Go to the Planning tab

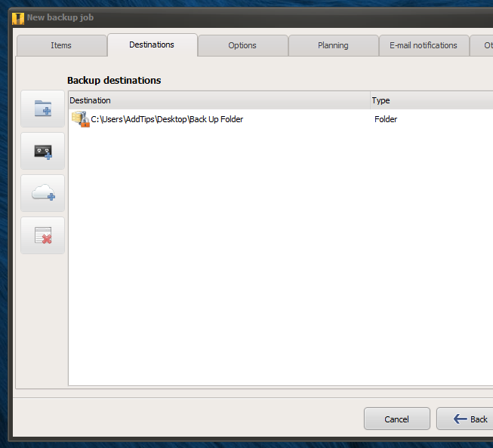(x=333, y=45)
